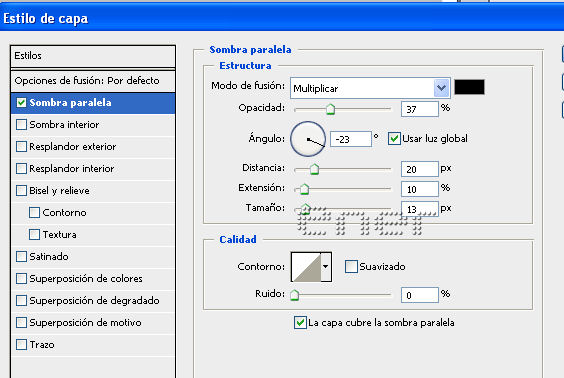Screen dimensions: 564x378
Task: Open the Contorno contour picker arrow
Action: [326, 267]
